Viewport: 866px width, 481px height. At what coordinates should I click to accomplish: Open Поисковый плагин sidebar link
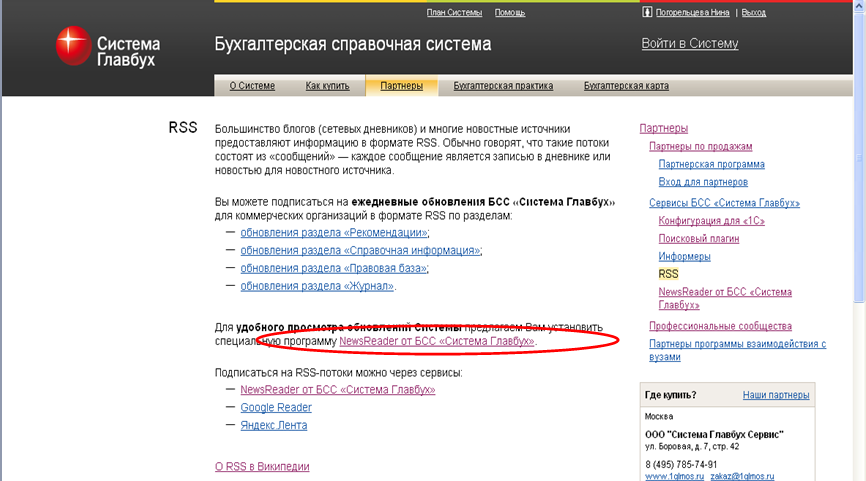699,238
